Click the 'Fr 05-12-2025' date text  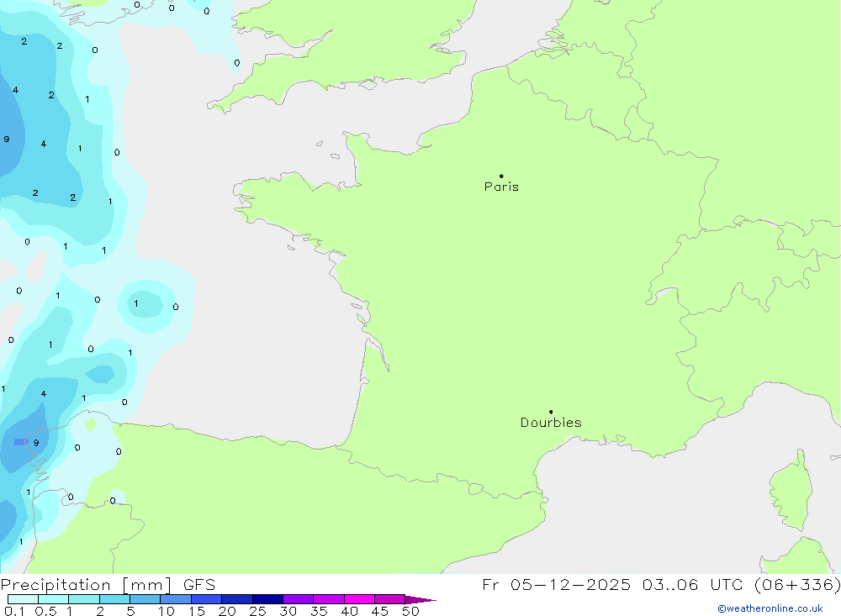coord(556,585)
